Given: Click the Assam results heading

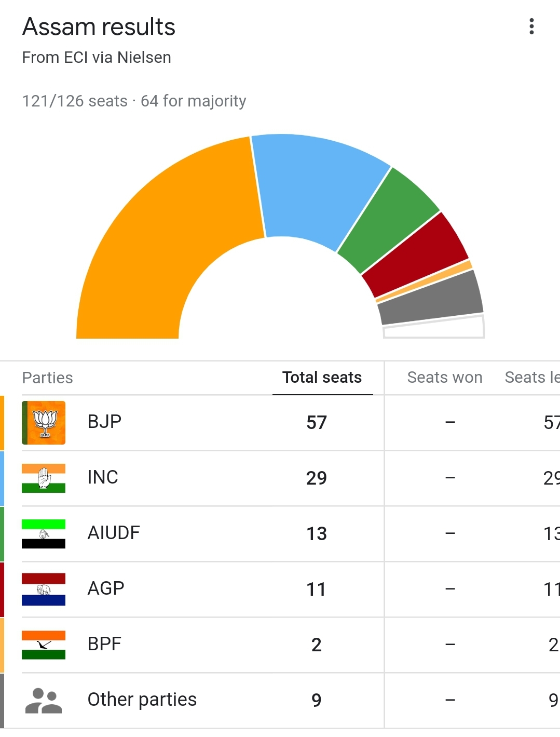Looking at the screenshot, I should point(99,27).
